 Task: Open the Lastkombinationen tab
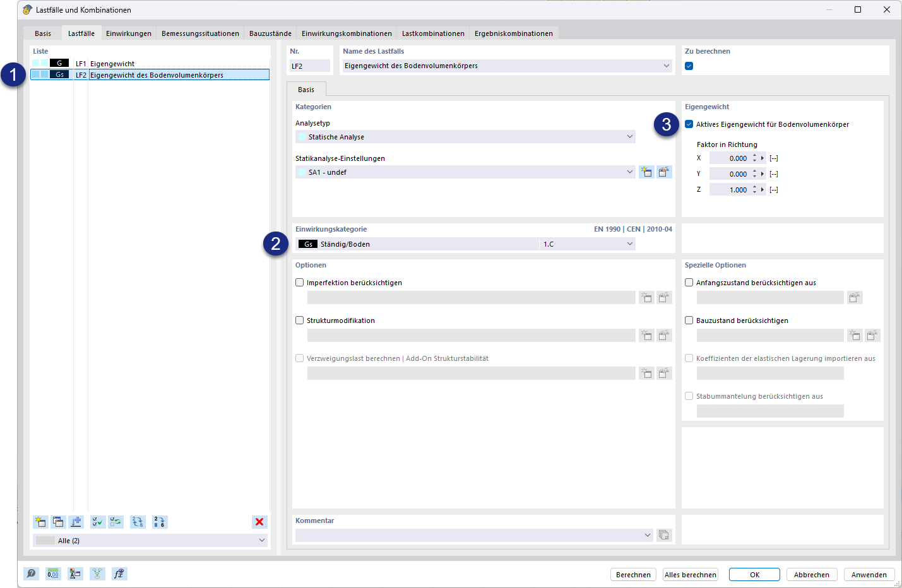coord(433,33)
